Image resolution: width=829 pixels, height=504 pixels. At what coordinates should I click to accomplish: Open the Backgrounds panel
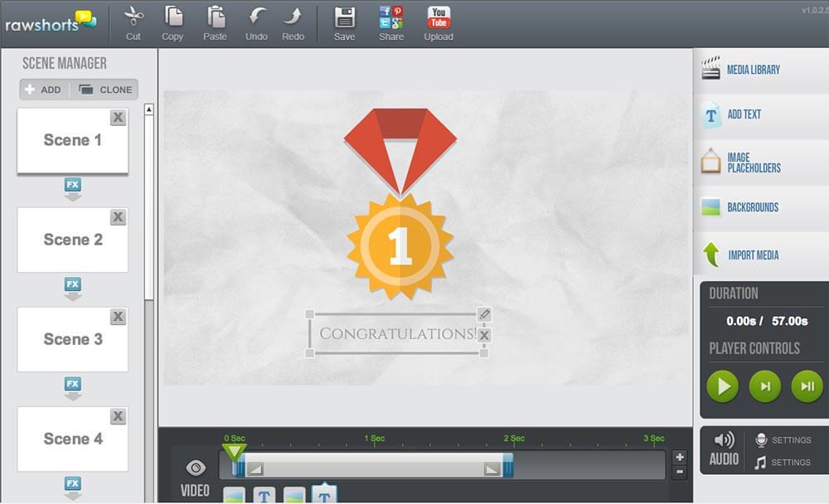pyautogui.click(x=752, y=207)
